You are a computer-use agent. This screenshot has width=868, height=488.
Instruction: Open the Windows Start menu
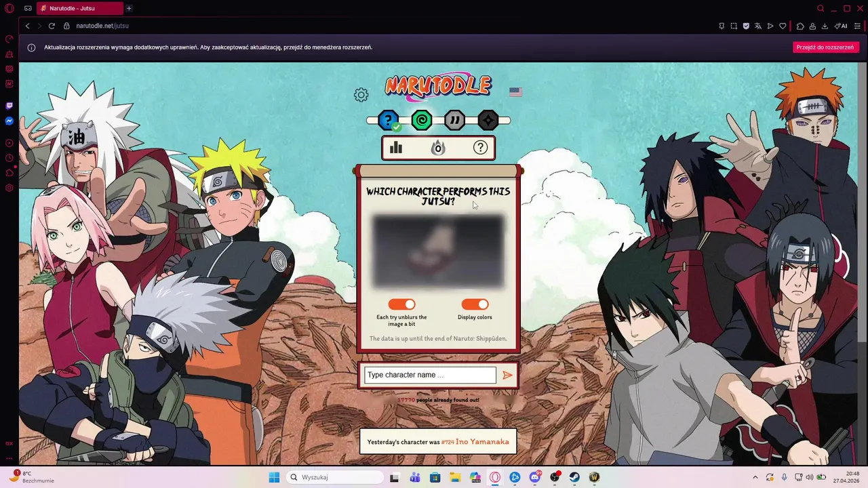pos(274,477)
